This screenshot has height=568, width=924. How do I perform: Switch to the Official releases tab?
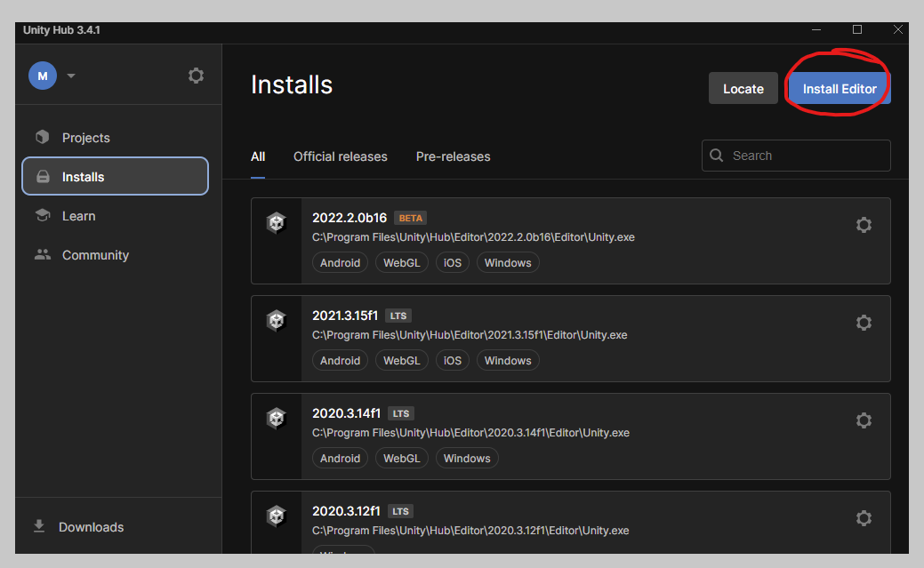(340, 156)
